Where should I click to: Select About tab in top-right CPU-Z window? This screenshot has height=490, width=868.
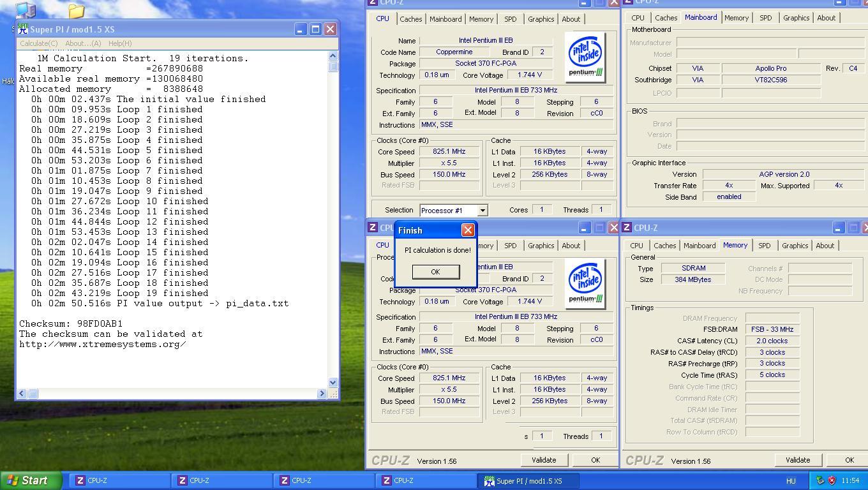pyautogui.click(x=827, y=18)
